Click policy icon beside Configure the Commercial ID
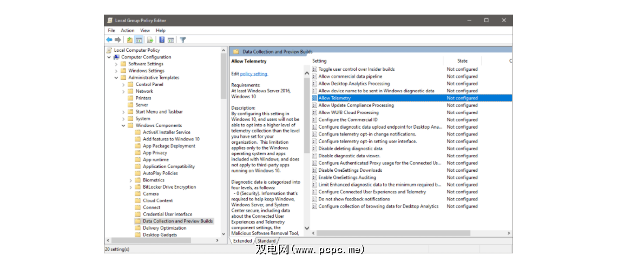The image size is (644, 262). click(314, 120)
